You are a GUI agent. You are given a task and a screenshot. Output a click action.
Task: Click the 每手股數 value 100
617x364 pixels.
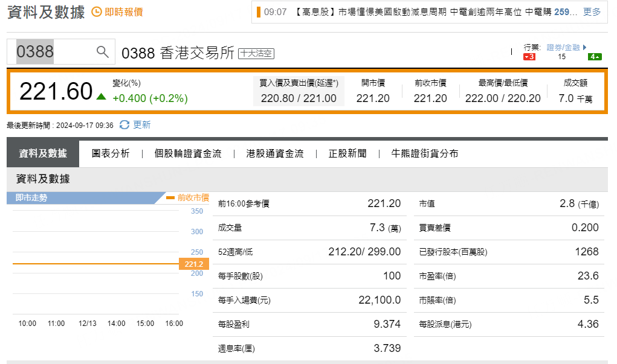coord(392,275)
